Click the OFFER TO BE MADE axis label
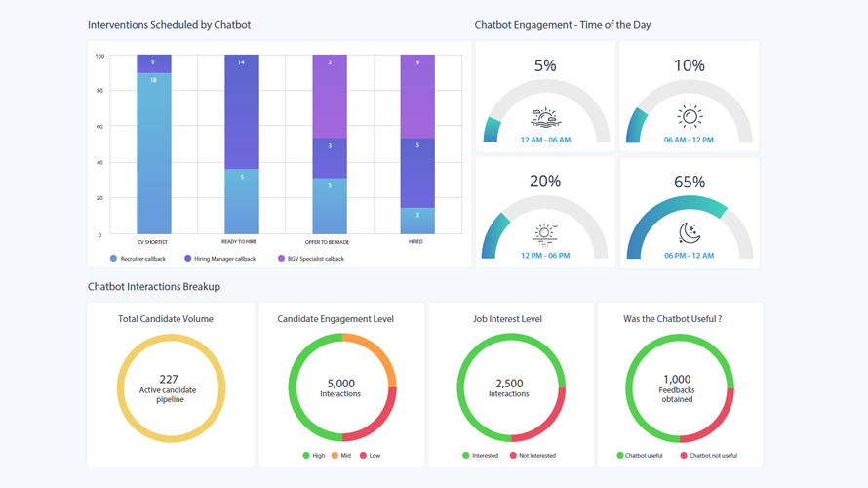The width and height of the screenshot is (868, 488). click(x=327, y=242)
